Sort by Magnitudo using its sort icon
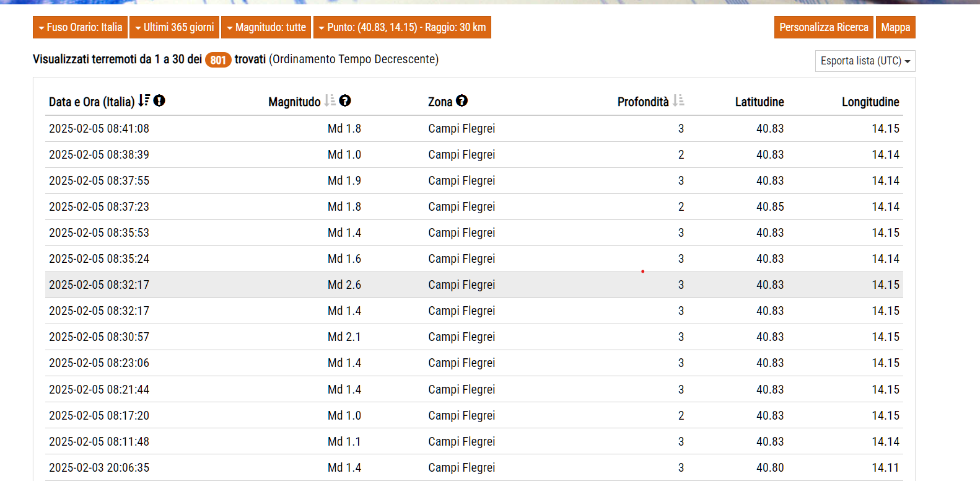Image resolution: width=980 pixels, height=481 pixels. point(330,100)
